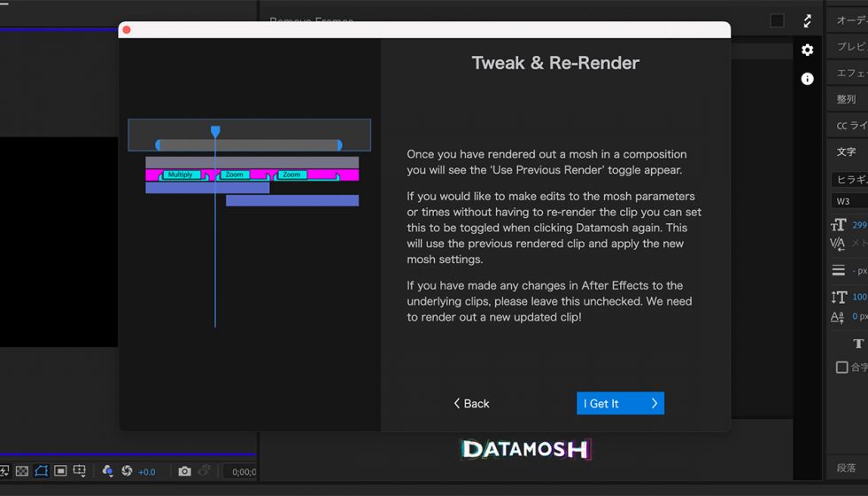Open the fast previews dropdown icon
The height and width of the screenshot is (496, 868).
[4, 471]
